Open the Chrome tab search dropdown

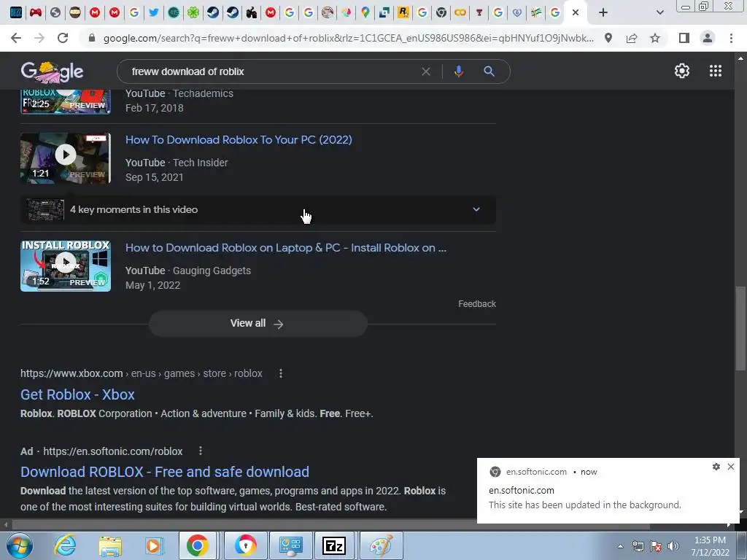(659, 12)
